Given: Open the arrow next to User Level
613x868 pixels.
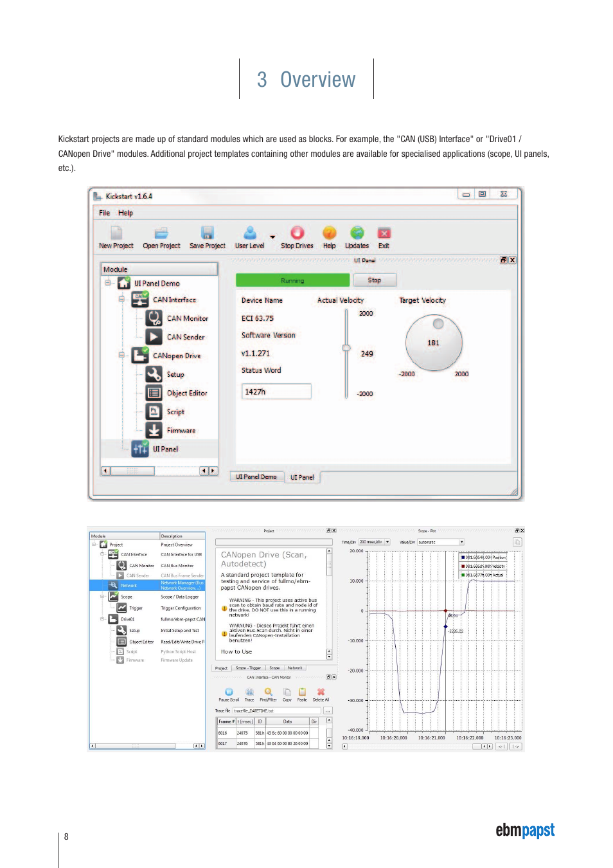Looking at the screenshot, I should 272,237.
